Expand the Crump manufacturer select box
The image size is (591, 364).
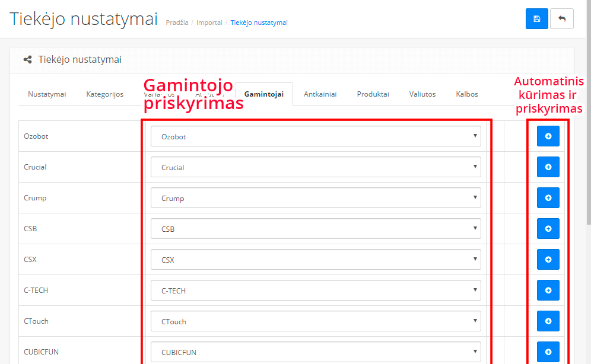point(316,198)
